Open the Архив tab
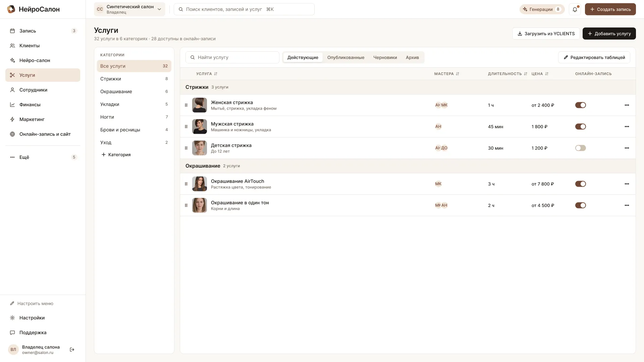Screen dimensions: 644x362 tap(412, 57)
